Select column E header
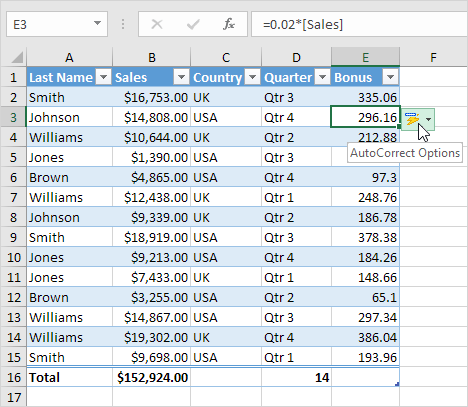 click(x=366, y=57)
